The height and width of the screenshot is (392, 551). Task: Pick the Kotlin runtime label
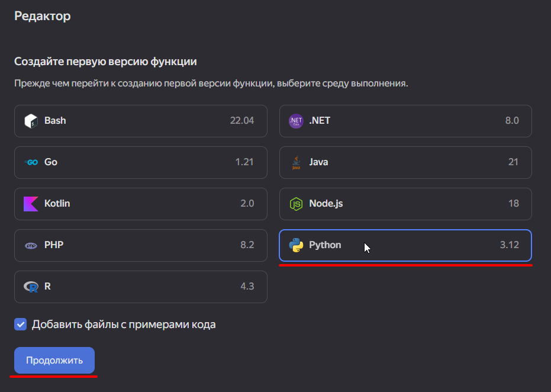pyautogui.click(x=57, y=204)
